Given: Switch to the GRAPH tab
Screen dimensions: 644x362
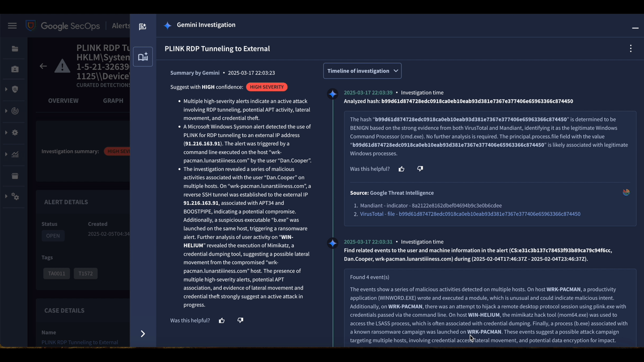Looking at the screenshot, I should 113,101.
